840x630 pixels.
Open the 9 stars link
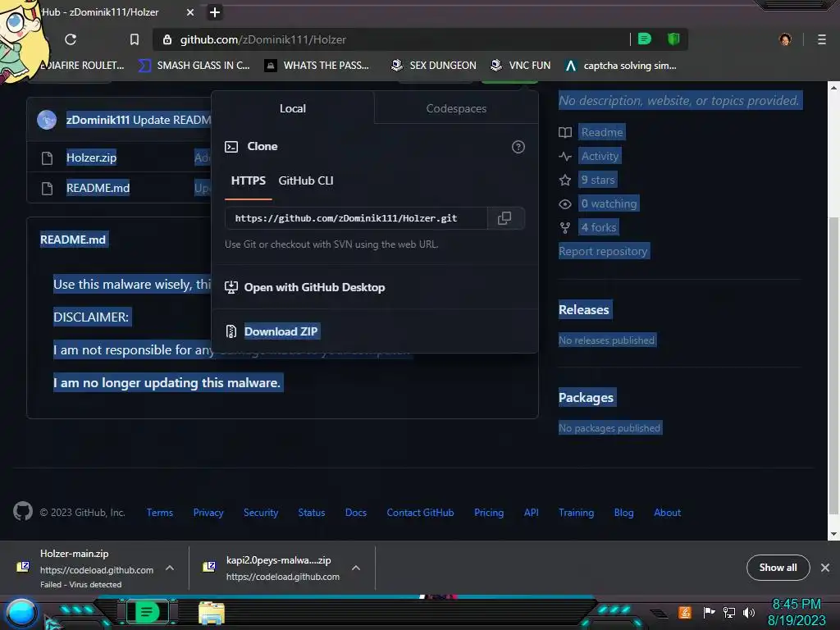(598, 180)
